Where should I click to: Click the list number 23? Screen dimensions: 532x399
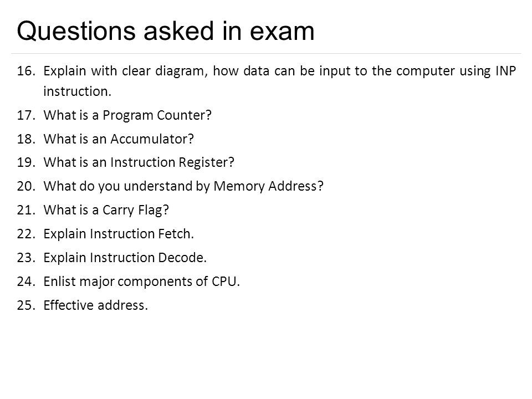(26, 258)
